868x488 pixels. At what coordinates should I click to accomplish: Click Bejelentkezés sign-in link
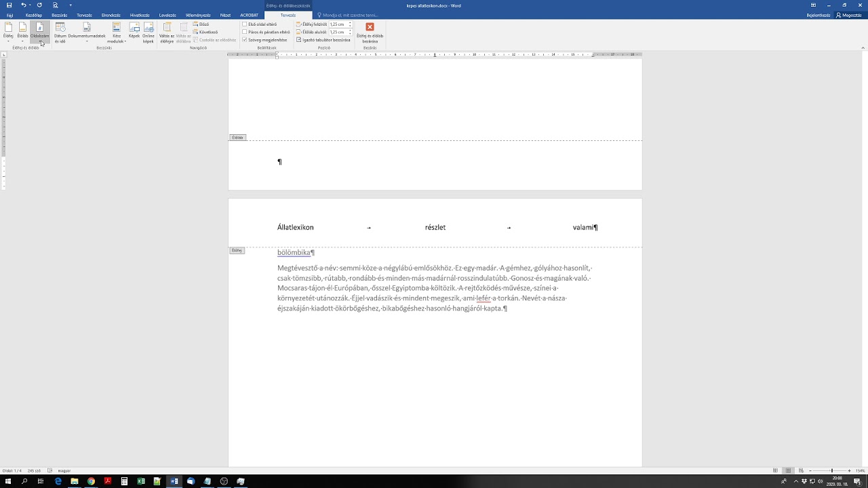[818, 15]
